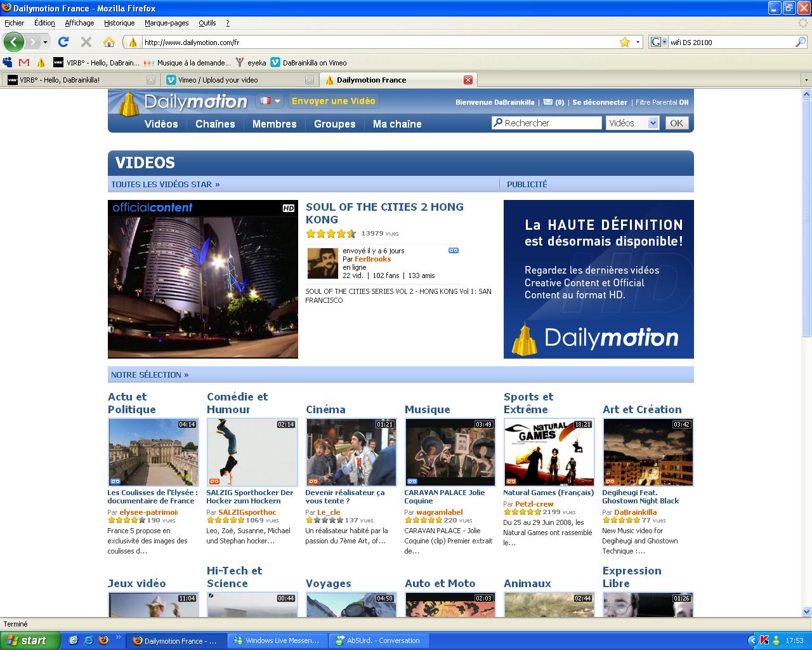
Task: Click Envoyer une Vidéo button
Action: pyautogui.click(x=334, y=101)
